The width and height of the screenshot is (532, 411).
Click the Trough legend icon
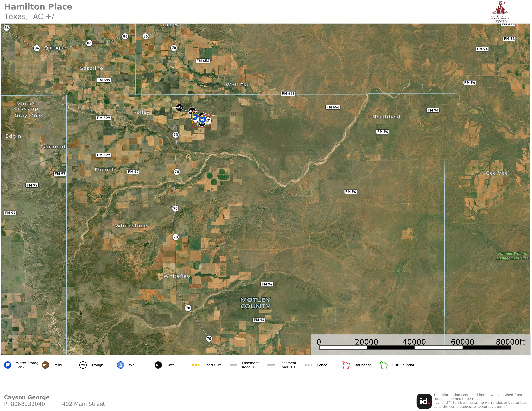tap(83, 365)
